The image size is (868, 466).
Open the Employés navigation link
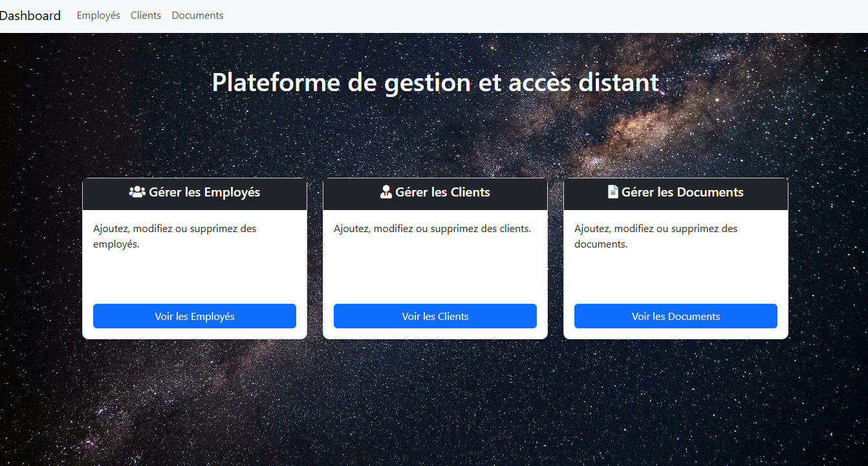click(x=98, y=15)
